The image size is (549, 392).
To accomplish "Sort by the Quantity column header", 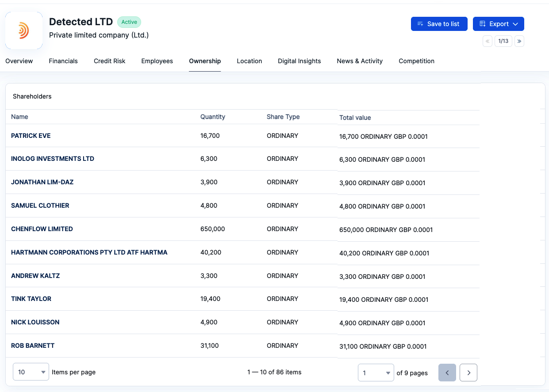I will 213,117.
